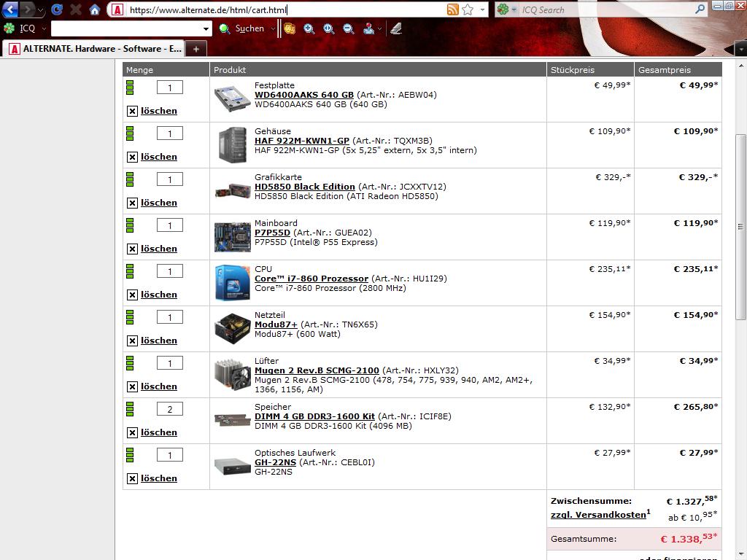Viewport: 747px width, 560px height.
Task: Open the HD5850 Black Edition product link
Action: (x=304, y=187)
